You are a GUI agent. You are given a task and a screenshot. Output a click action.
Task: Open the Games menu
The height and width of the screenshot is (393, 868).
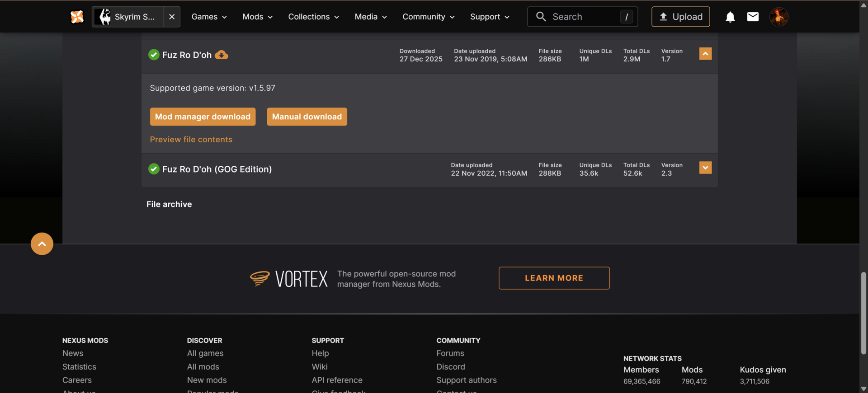coord(209,17)
